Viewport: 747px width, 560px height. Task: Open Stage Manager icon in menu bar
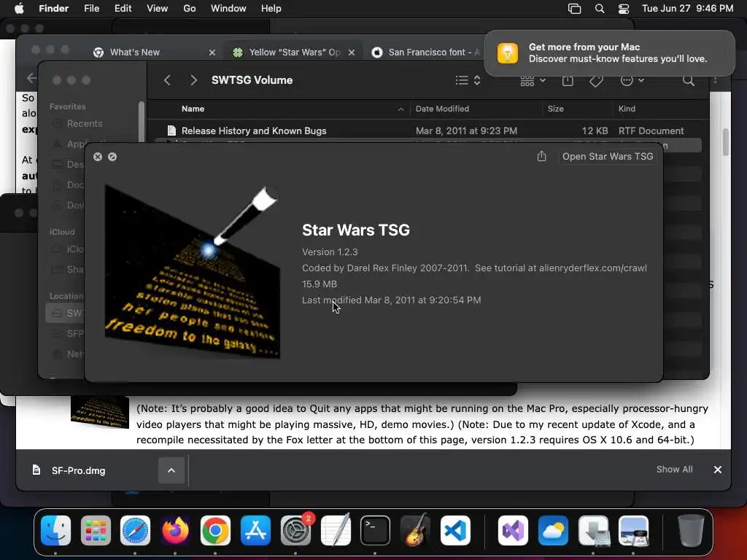(x=575, y=9)
